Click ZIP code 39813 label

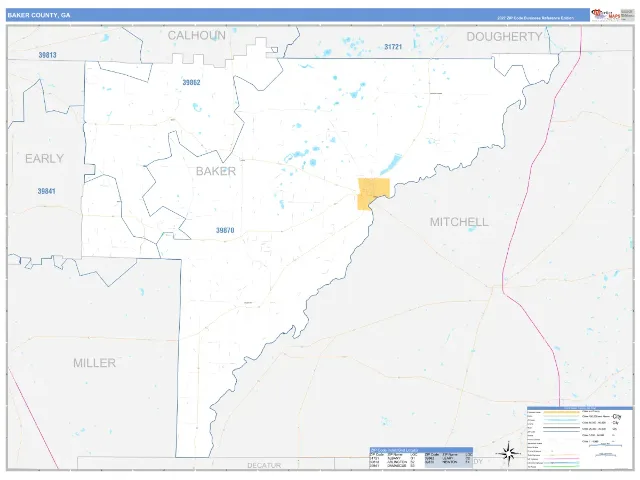coord(47,55)
